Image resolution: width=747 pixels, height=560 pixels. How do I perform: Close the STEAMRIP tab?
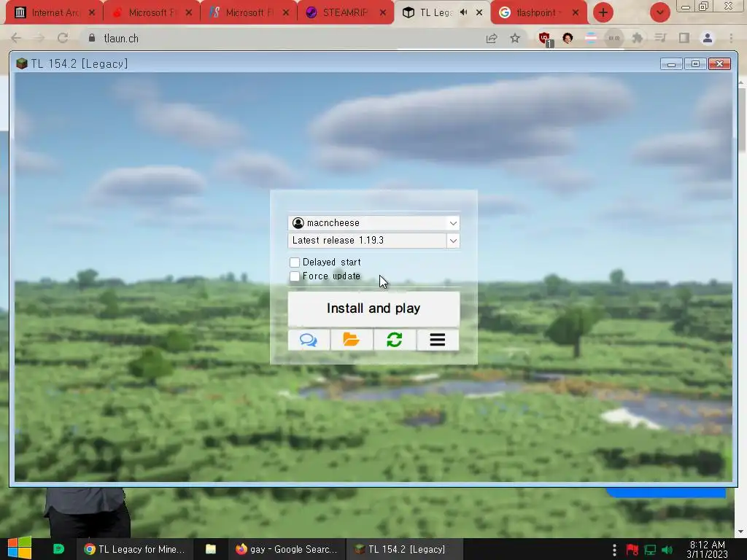coord(383,13)
